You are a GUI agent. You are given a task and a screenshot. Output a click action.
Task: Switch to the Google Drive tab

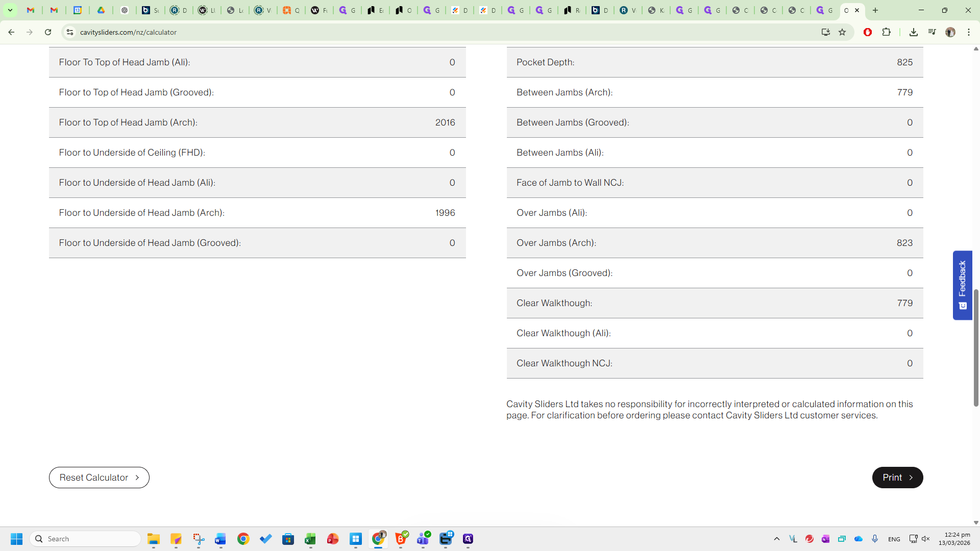[101, 10]
